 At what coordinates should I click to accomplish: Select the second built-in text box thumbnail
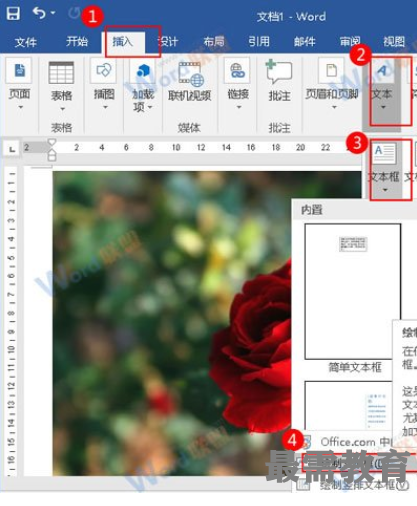(348, 406)
